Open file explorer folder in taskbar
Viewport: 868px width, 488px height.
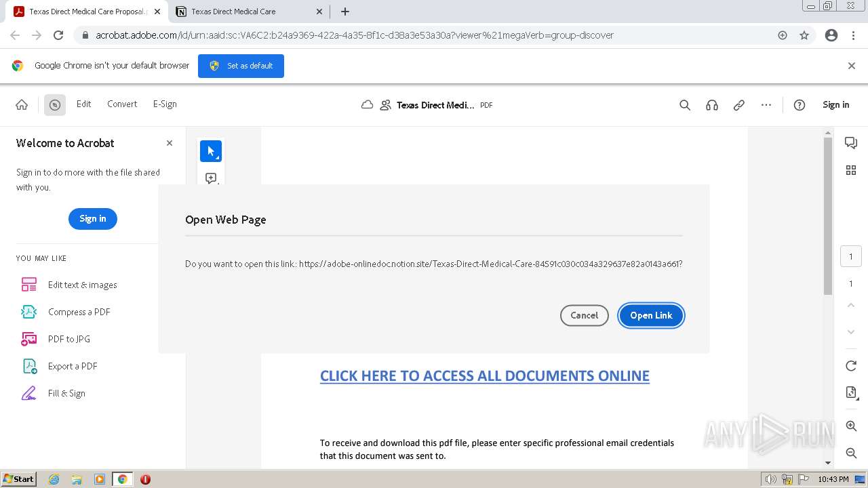coord(77,479)
